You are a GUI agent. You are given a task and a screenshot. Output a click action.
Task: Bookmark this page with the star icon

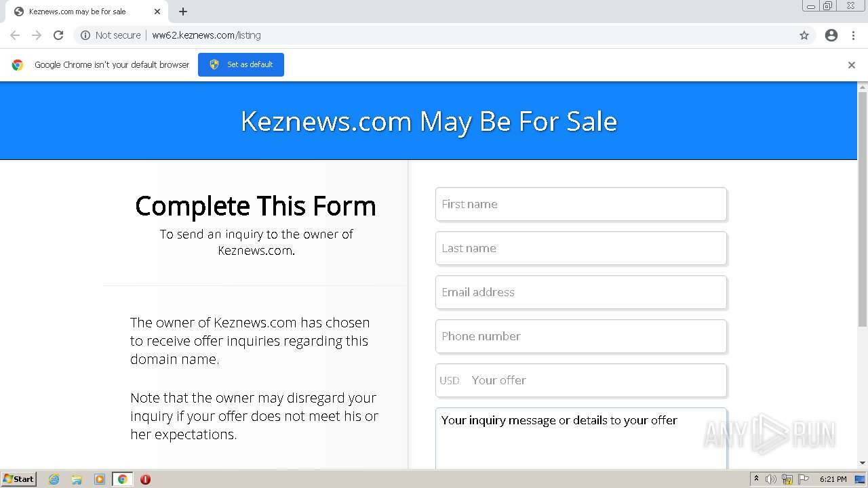tap(804, 35)
